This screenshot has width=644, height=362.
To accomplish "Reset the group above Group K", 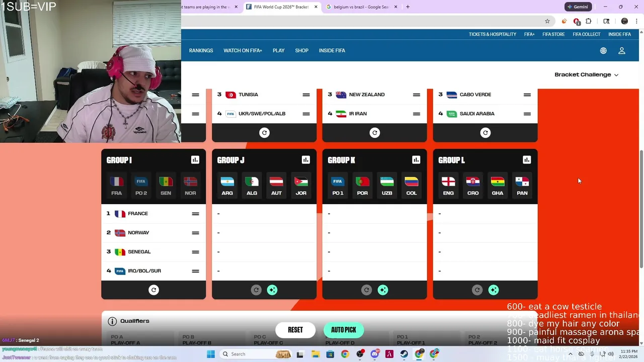I will coord(375,133).
